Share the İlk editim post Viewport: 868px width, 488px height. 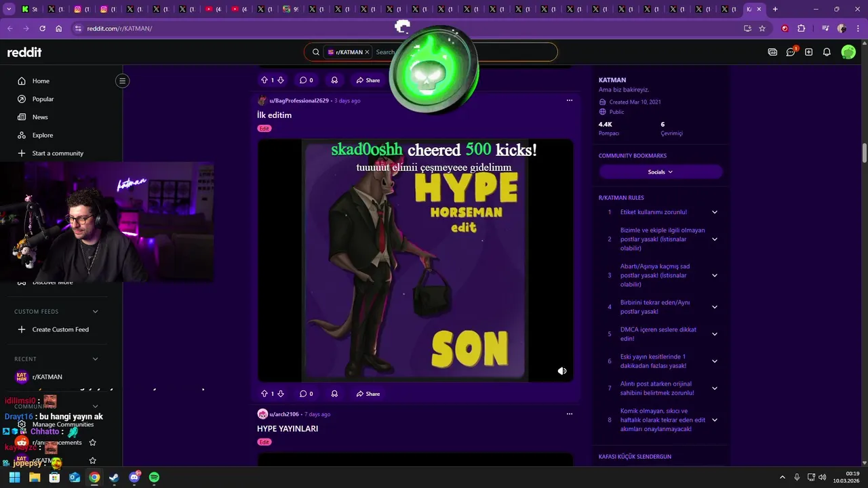[x=368, y=394]
